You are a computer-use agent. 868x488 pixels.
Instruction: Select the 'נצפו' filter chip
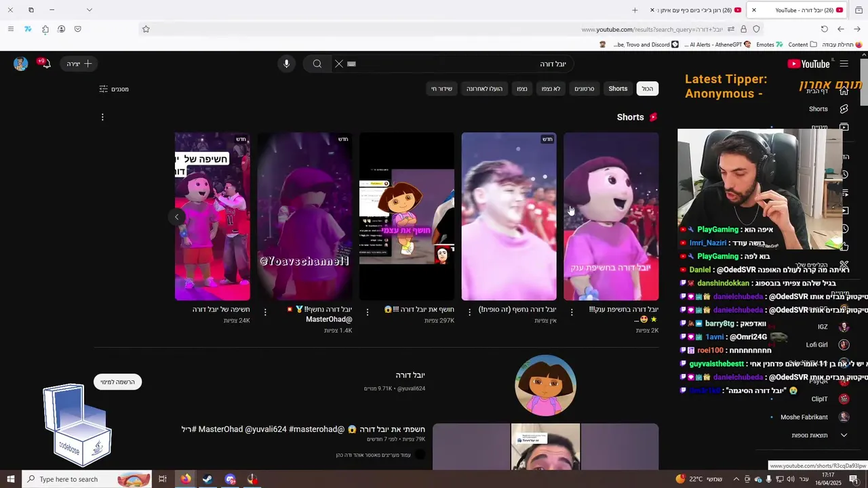point(521,89)
